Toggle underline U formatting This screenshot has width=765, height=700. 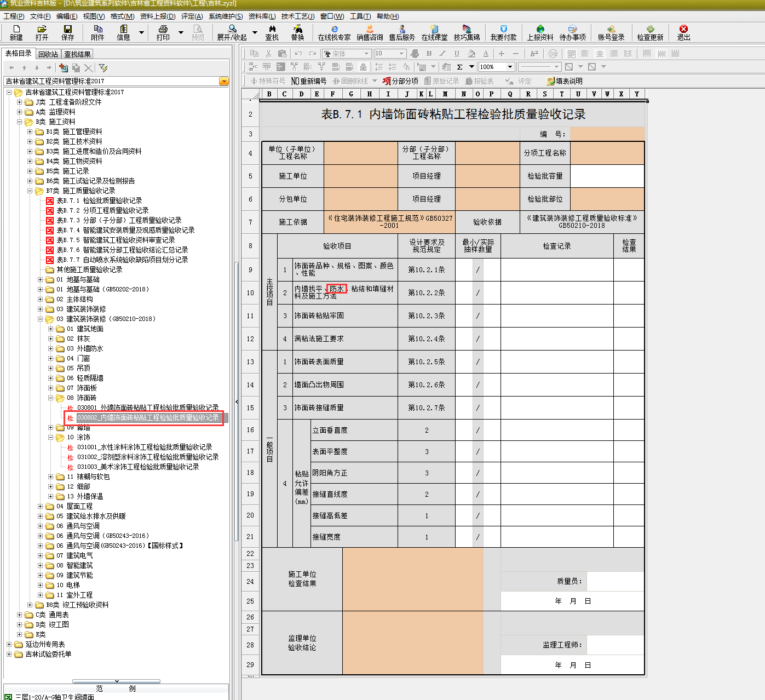(457, 54)
